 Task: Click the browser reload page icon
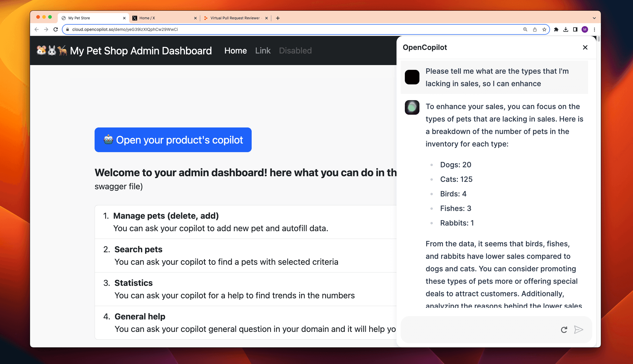pyautogui.click(x=56, y=29)
